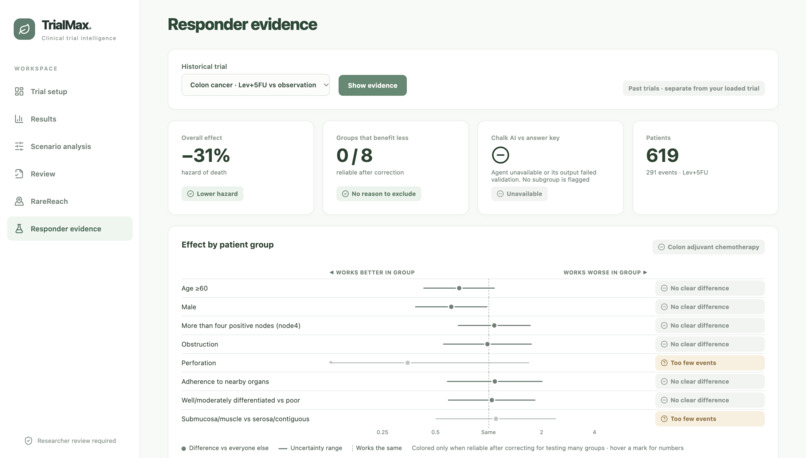Image resolution: width=806 pixels, height=458 pixels.
Task: Click the checkmark icon in Lower hazard
Action: pos(190,194)
